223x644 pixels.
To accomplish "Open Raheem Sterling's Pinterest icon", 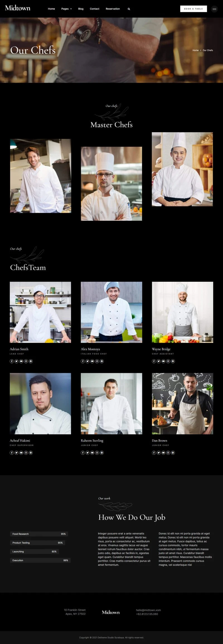I will click(102, 452).
